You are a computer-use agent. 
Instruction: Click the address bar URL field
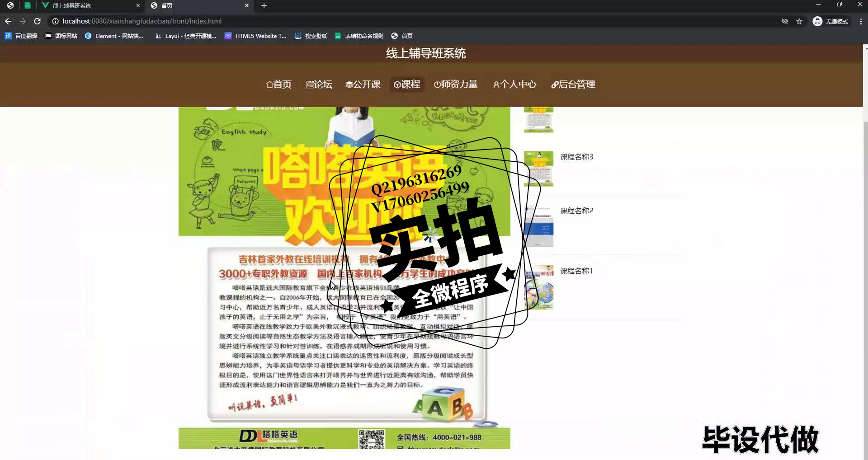click(x=407, y=21)
